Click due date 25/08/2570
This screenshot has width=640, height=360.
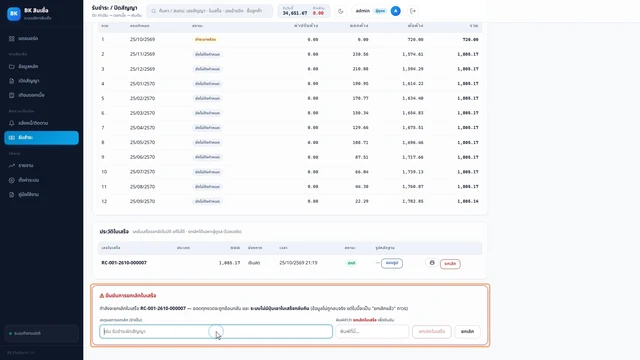[142, 187]
